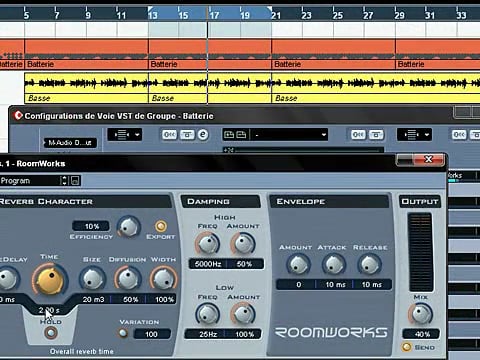Click the Envelope Amount knob
The height and width of the screenshot is (360, 480).
point(298,264)
